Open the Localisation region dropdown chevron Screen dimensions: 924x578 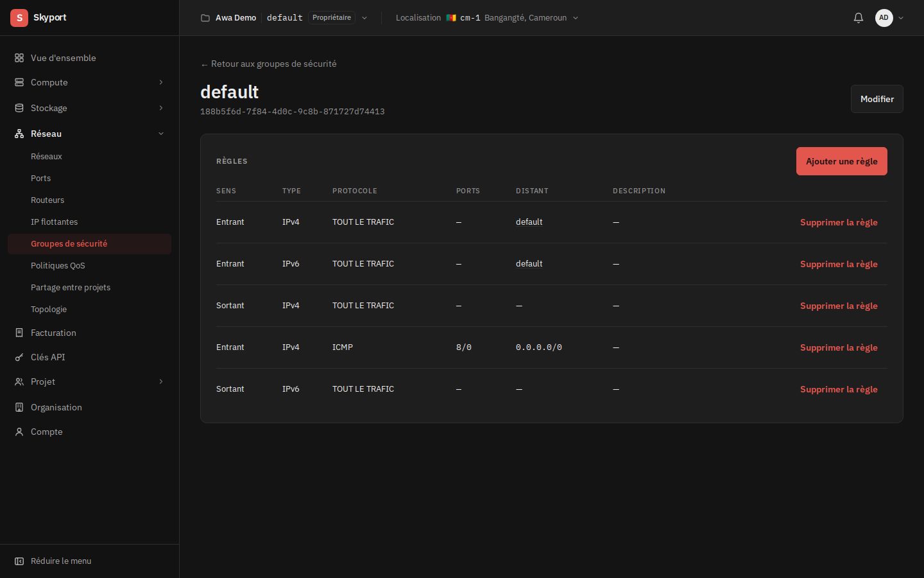(576, 18)
